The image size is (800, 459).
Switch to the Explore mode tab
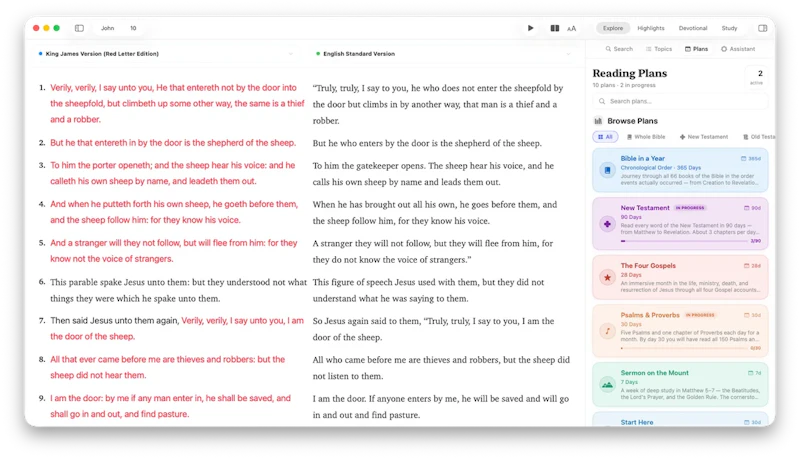(x=613, y=28)
